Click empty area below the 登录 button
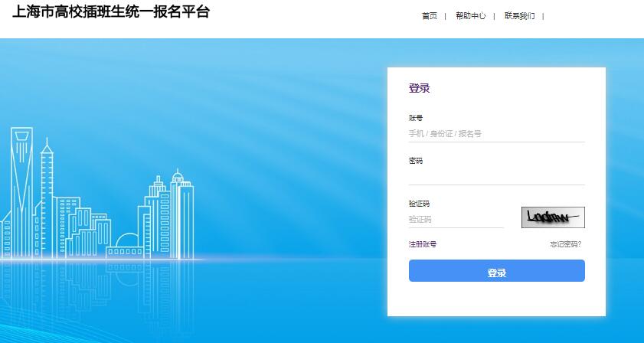The width and height of the screenshot is (644, 343). (496, 299)
